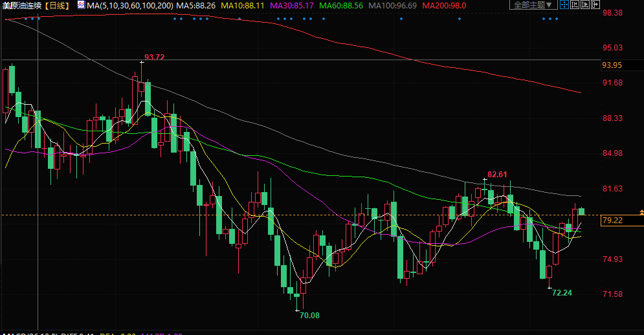Screen dimensions: 644x335
Task: Open the 全部主题 theme dropdown
Action: [x=531, y=5]
